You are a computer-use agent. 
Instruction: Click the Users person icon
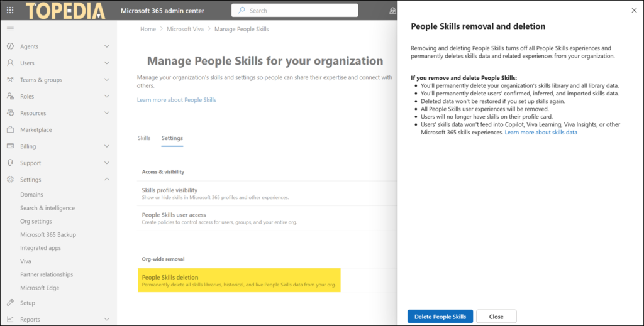10,63
